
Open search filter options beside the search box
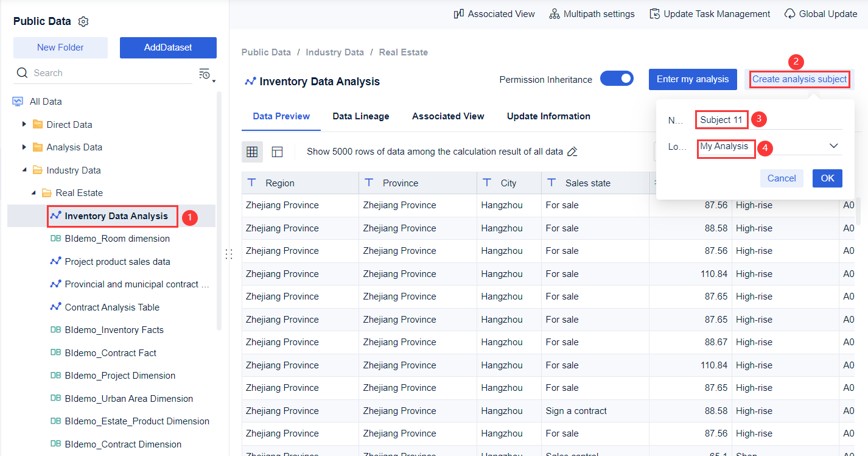[206, 73]
